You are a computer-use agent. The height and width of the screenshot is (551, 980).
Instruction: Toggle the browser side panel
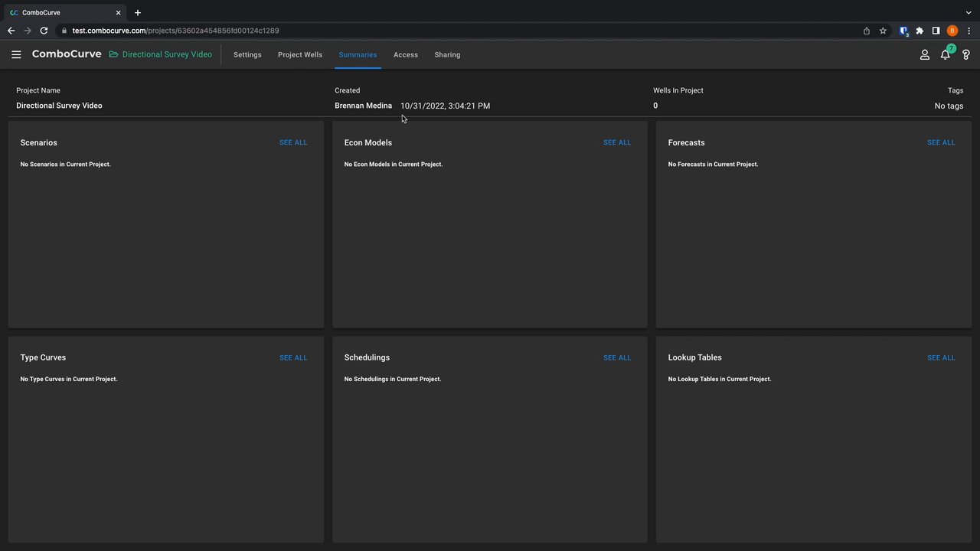tap(936, 31)
